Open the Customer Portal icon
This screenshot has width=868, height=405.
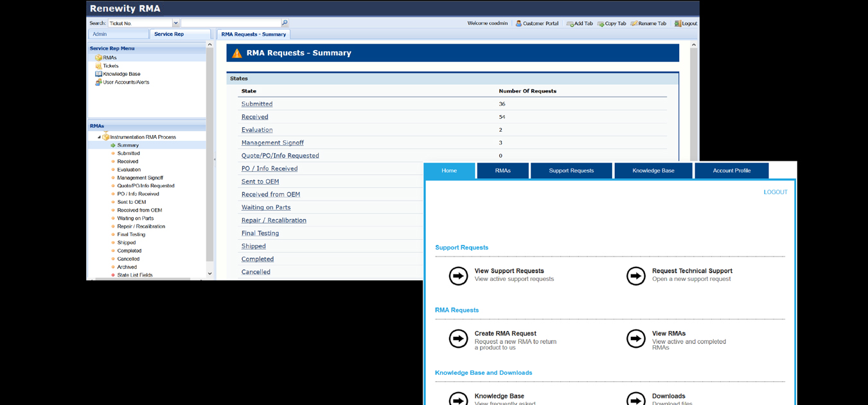(x=518, y=24)
